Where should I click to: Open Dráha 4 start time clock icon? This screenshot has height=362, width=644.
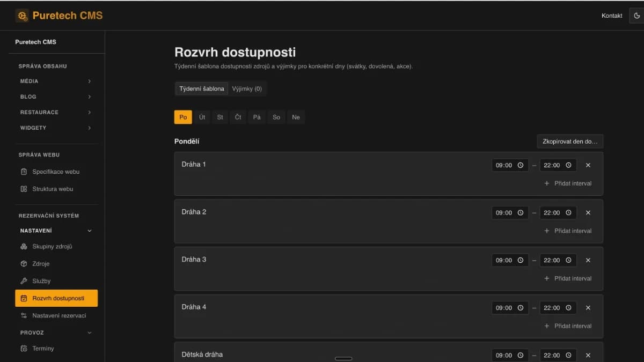point(521,308)
